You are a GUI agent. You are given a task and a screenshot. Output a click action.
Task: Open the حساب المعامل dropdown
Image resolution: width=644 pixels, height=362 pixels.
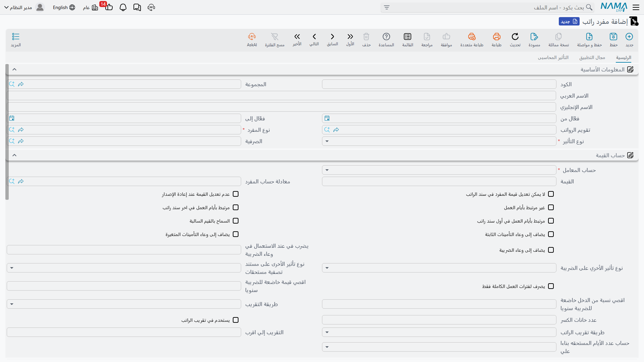439,170
